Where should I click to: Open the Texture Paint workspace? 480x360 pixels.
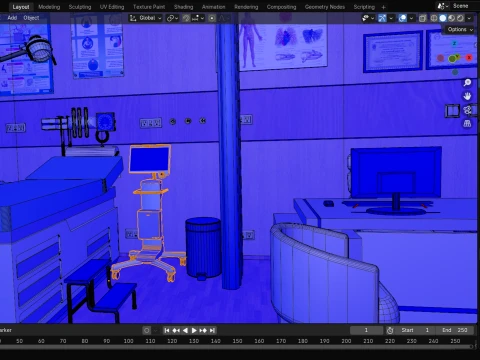(x=149, y=7)
